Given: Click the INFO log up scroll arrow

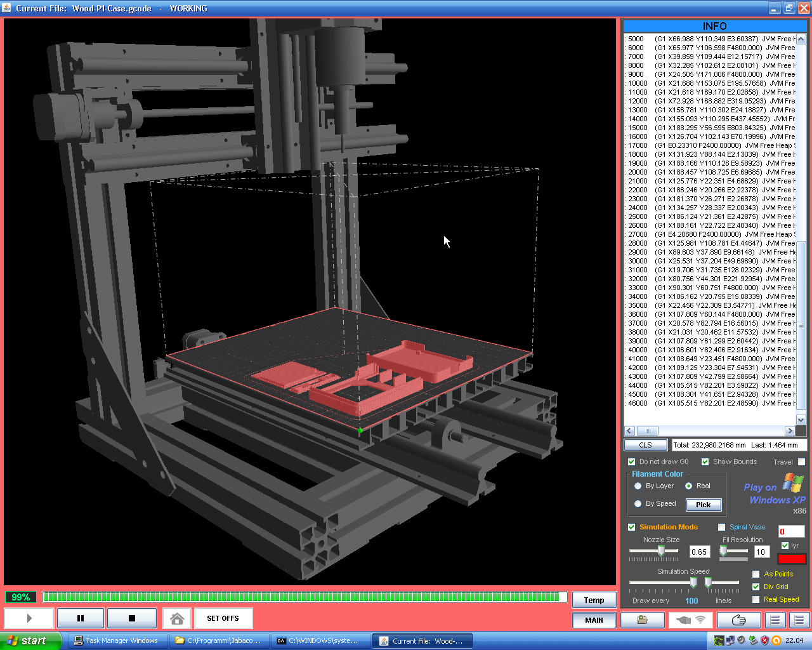Looking at the screenshot, I should (x=801, y=39).
